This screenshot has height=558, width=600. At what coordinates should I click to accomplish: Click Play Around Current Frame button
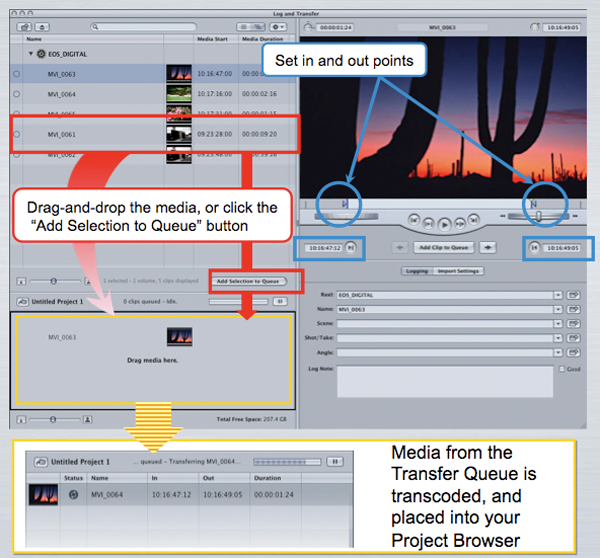460,223
